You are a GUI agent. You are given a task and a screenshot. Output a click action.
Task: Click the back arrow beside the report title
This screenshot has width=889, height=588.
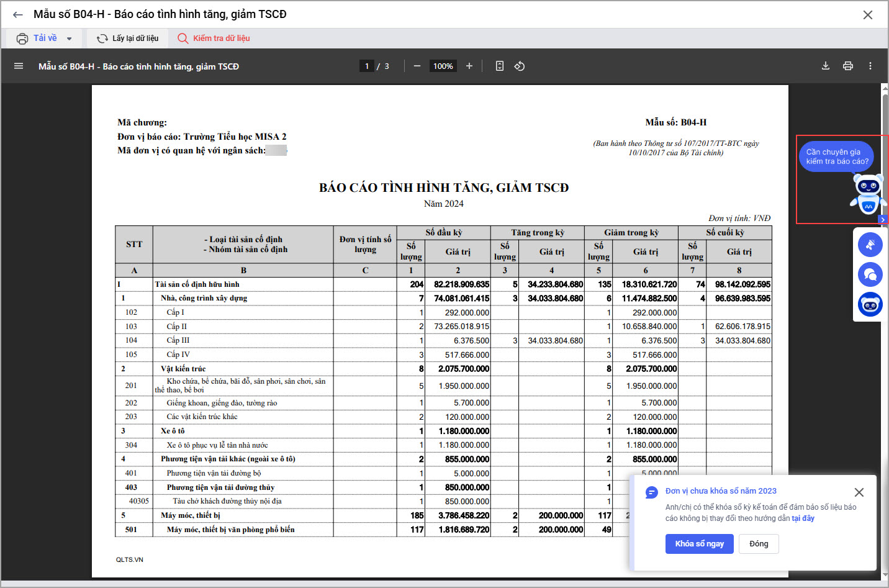point(17,14)
